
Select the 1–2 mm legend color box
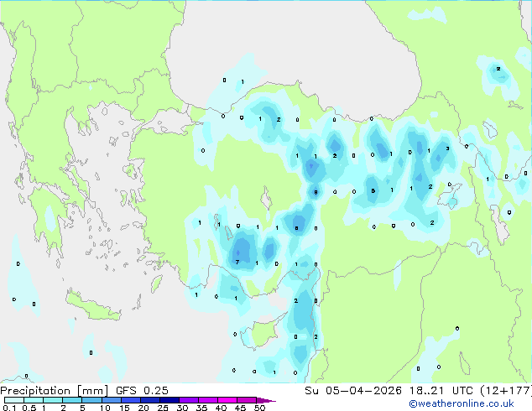(x=53, y=400)
